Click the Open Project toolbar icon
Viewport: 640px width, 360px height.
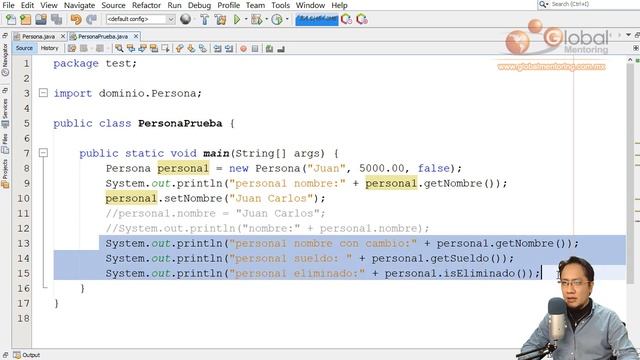41,19
